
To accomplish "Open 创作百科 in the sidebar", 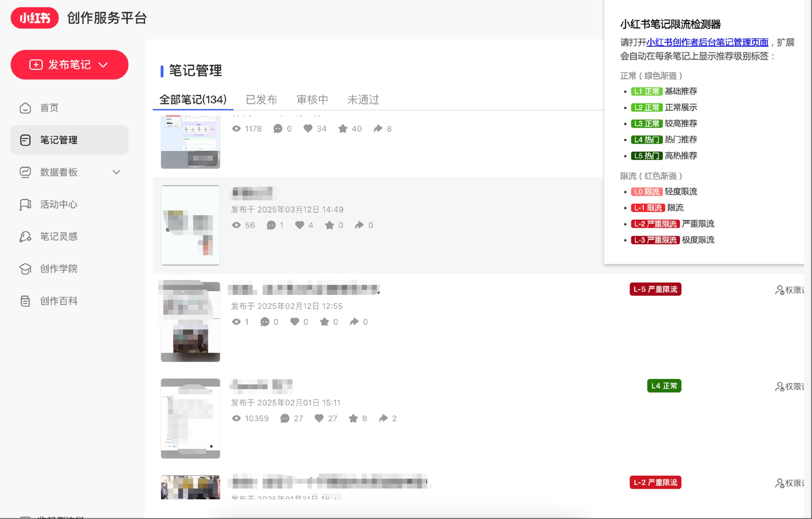I will (x=58, y=301).
